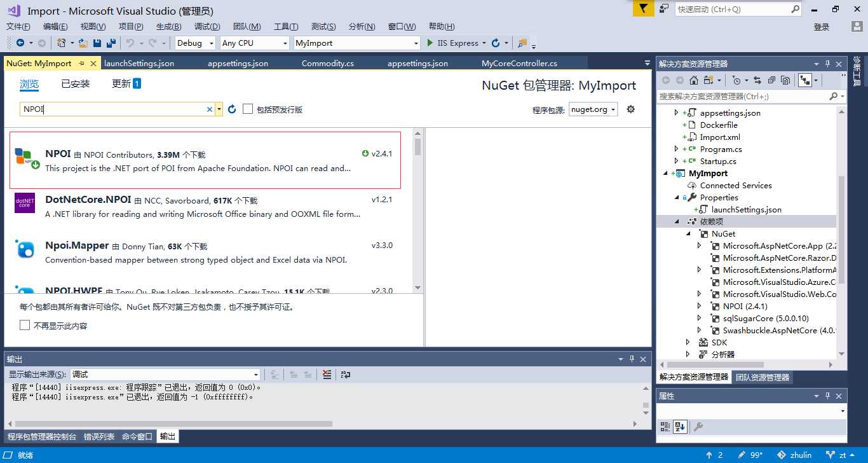Select launchSettings.json in Solution Explorer
Image resolution: width=868 pixels, height=463 pixels.
click(x=747, y=209)
